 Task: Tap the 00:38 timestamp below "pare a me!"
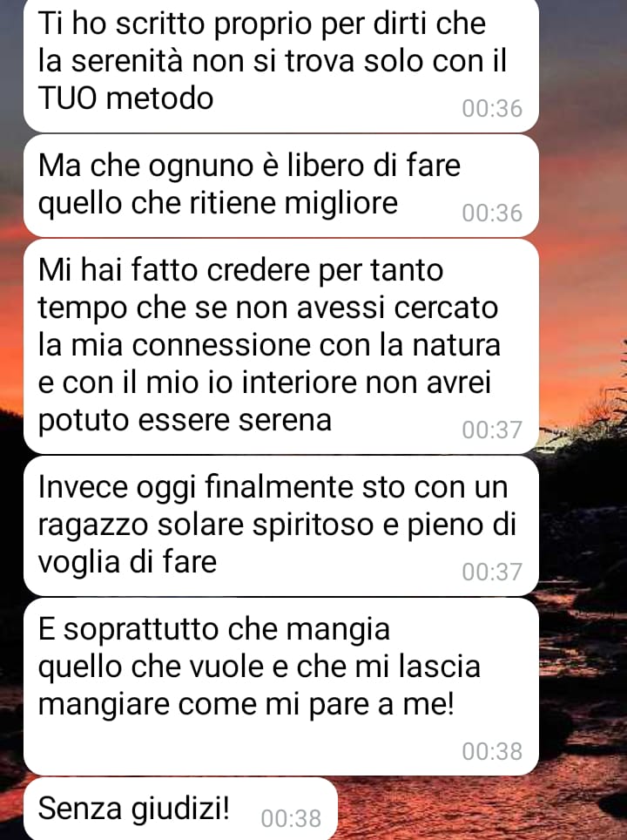click(492, 752)
